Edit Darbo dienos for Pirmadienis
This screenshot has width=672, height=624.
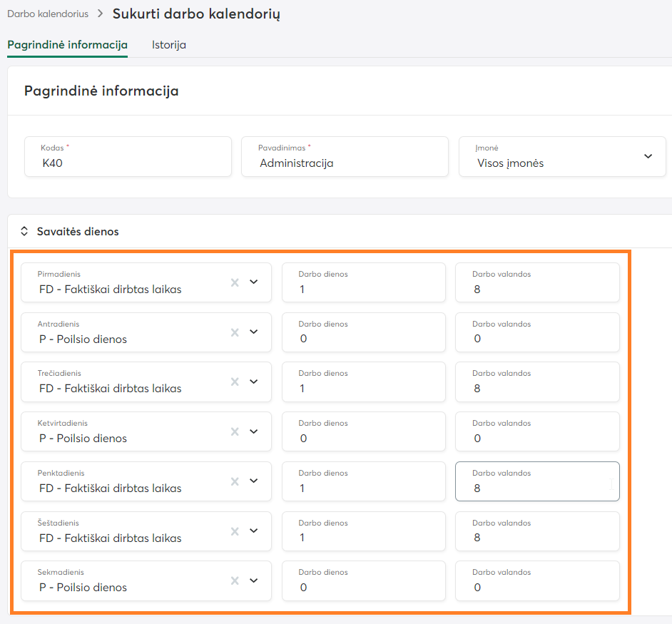tap(363, 290)
